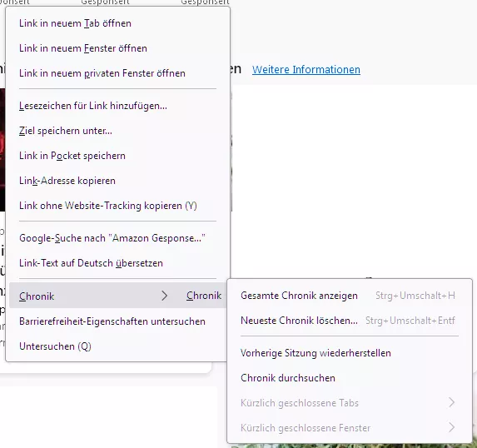
Task: Restore previous session via 'Vorherige Sitzung wiederherstellen'
Action: [x=350, y=353]
